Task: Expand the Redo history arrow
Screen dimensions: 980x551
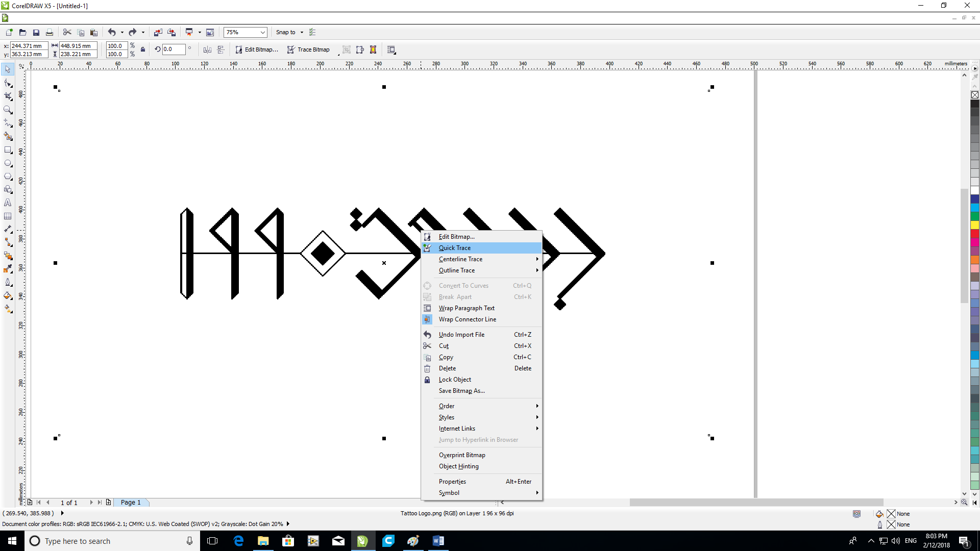Action: pyautogui.click(x=143, y=32)
